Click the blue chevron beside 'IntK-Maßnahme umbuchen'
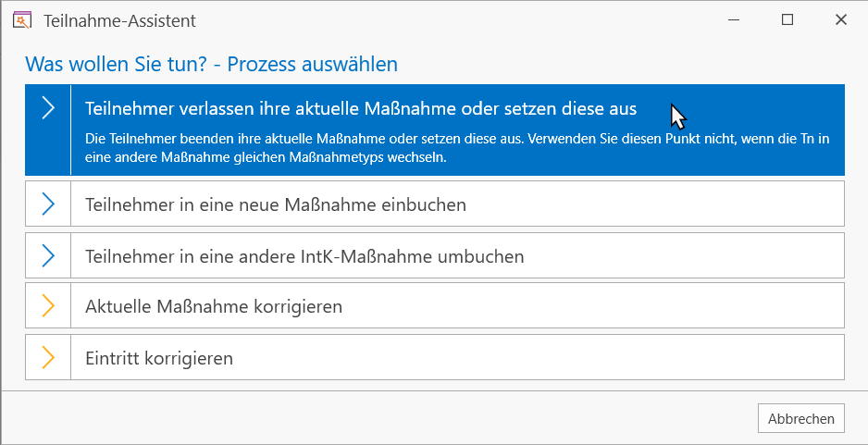Viewport: 868px width, 445px height. 48,255
